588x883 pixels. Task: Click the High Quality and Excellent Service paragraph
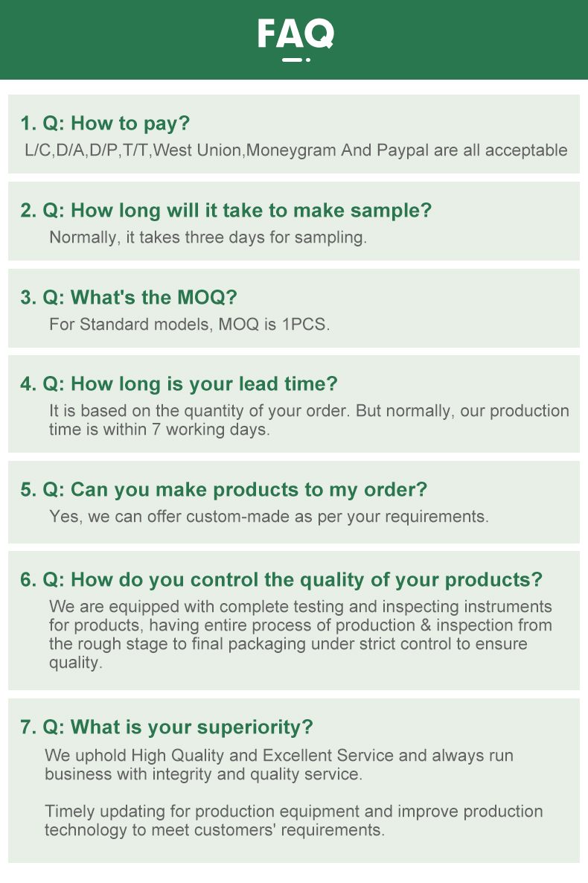click(279, 764)
